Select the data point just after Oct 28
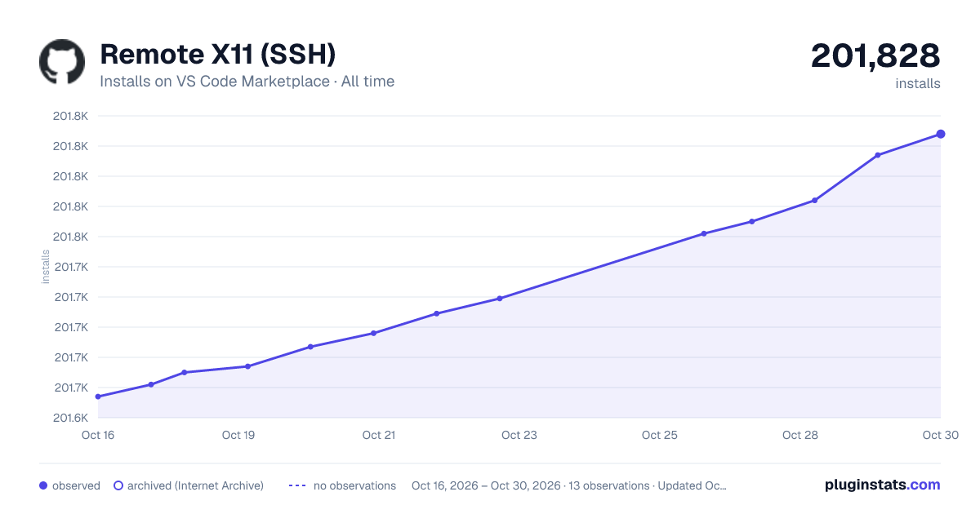 coord(815,200)
